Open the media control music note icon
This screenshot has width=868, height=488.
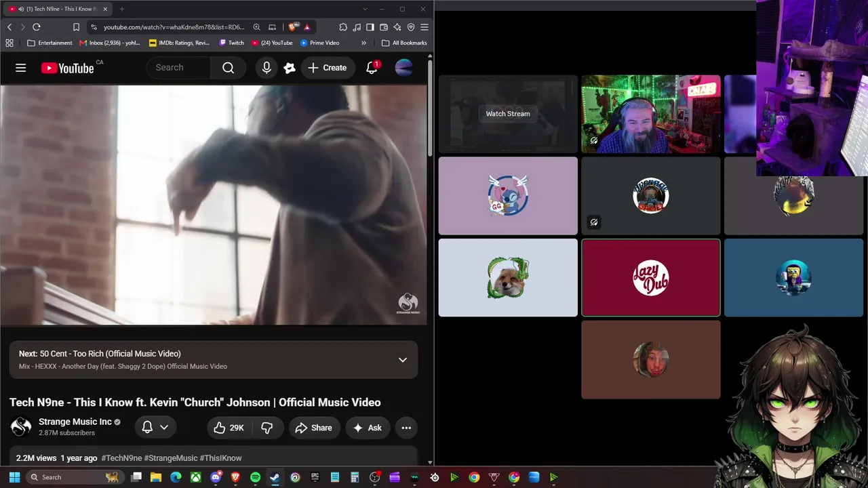coord(357,27)
